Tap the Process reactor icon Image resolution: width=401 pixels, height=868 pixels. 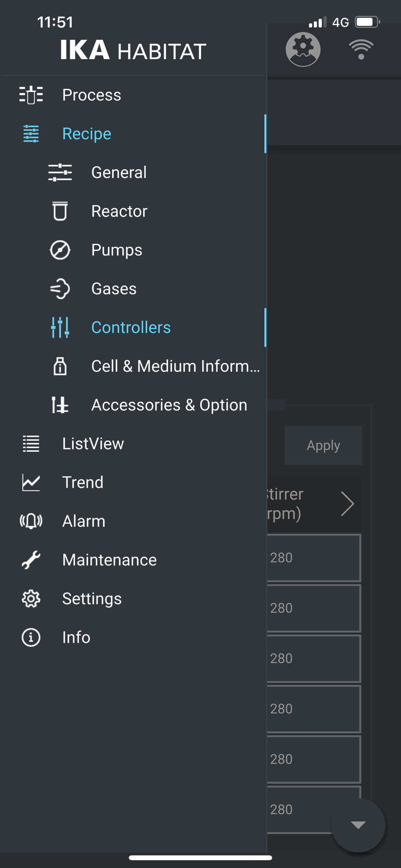click(31, 95)
